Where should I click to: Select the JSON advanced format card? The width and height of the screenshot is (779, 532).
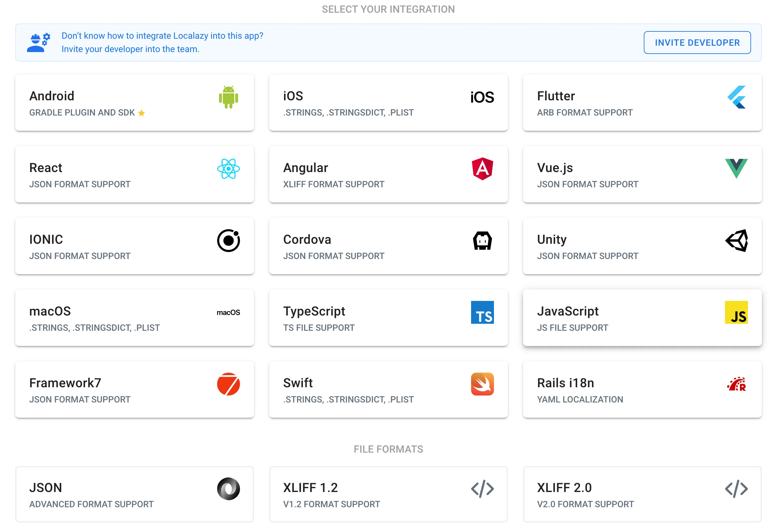click(x=134, y=495)
